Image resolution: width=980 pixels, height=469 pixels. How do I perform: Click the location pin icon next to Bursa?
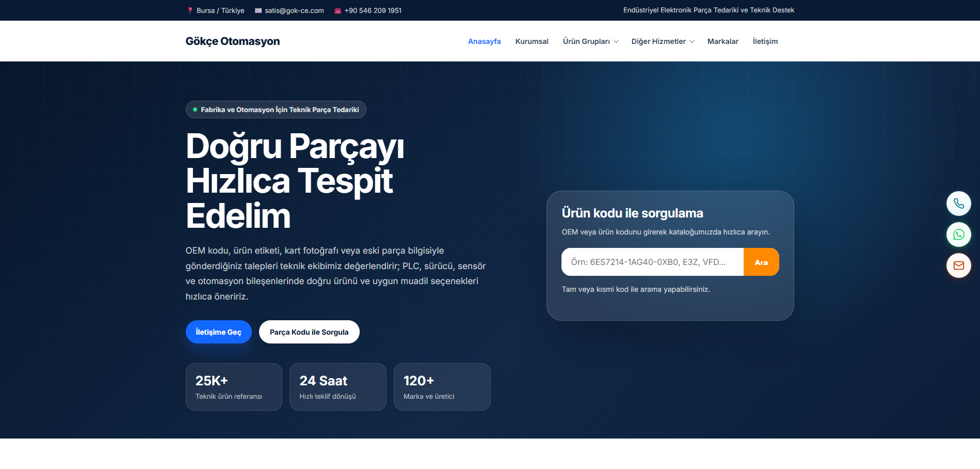pyautogui.click(x=190, y=10)
